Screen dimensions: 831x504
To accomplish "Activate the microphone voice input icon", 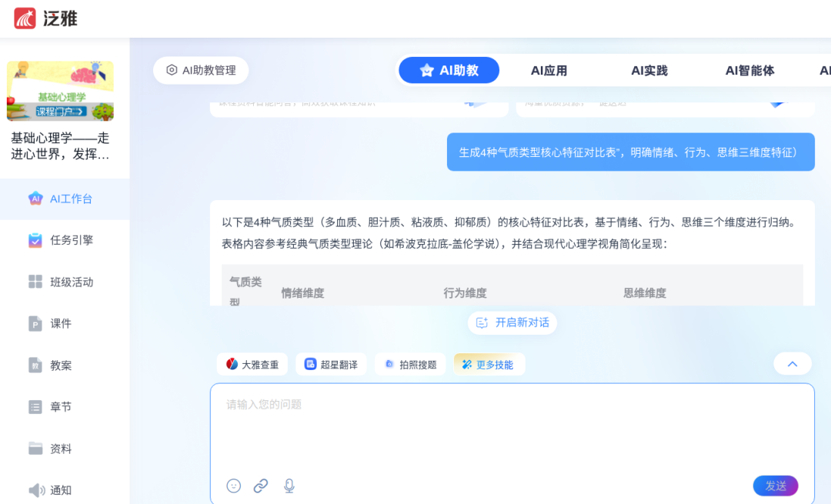I will tap(289, 486).
